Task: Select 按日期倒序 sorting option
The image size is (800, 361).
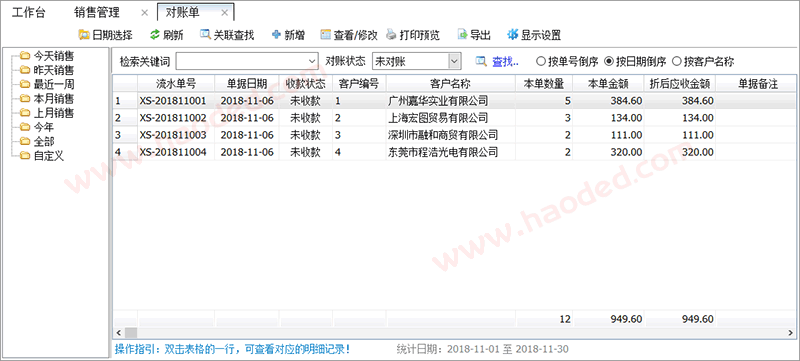Action: 608,62
